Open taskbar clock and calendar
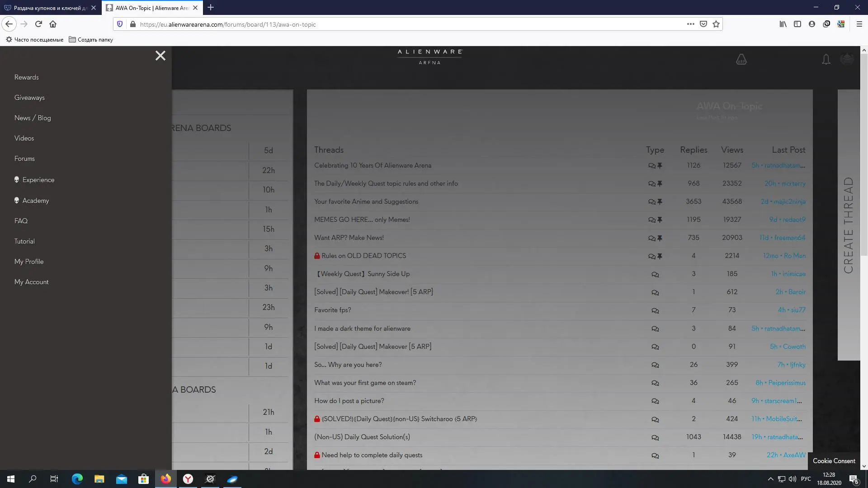Screen dimensions: 868x488 829,479
